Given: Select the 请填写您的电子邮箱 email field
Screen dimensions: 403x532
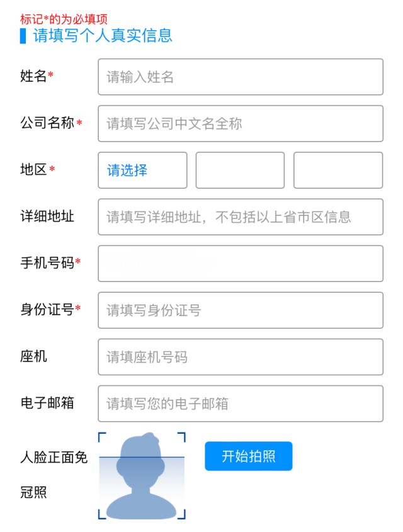Looking at the screenshot, I should click(x=241, y=404).
